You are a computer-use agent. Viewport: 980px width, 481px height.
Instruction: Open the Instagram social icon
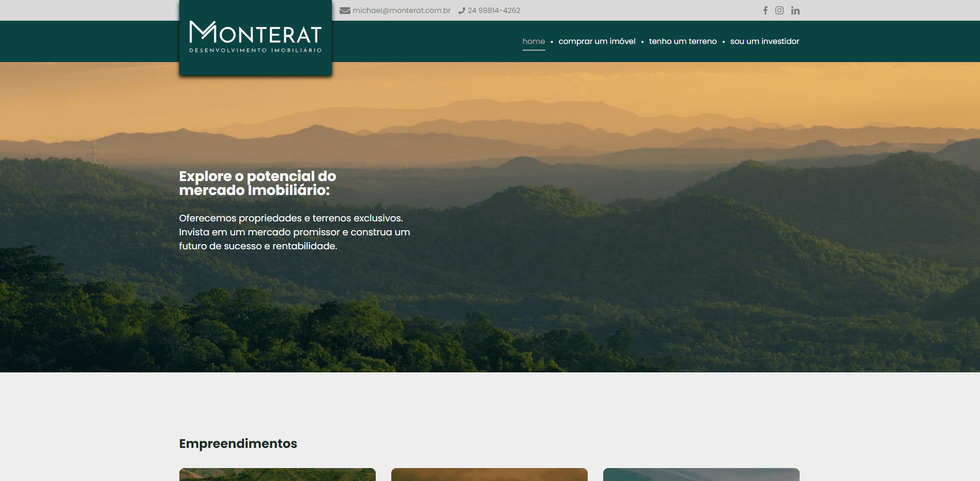tap(779, 10)
